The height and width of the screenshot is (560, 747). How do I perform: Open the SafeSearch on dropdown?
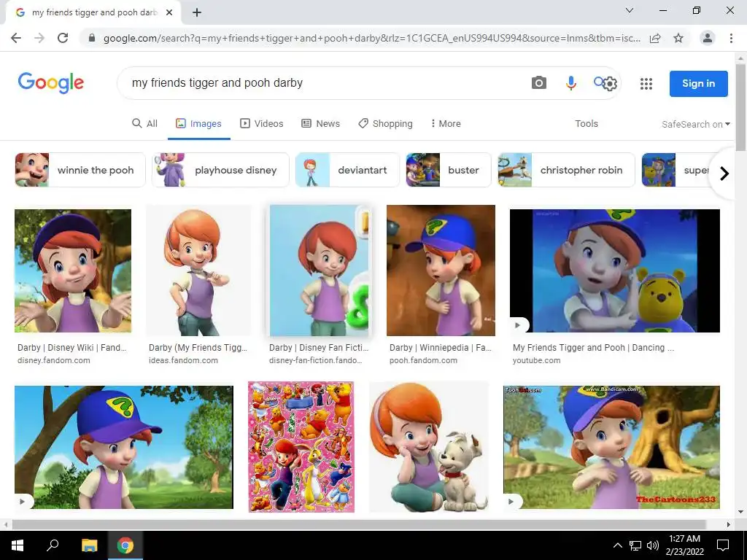click(695, 124)
